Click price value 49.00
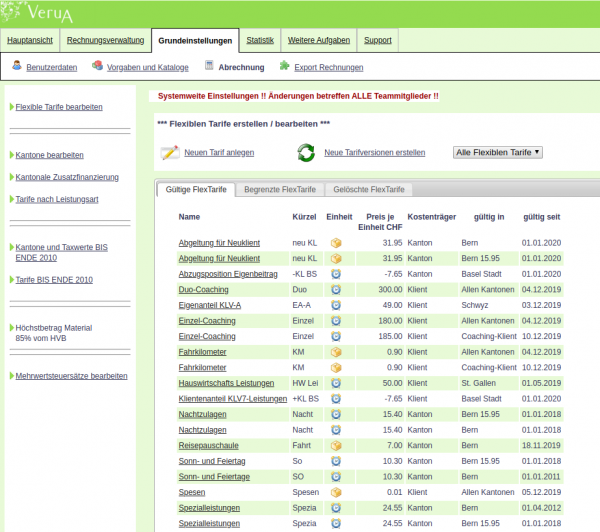Image resolution: width=600 pixels, height=532 pixels. 392,305
